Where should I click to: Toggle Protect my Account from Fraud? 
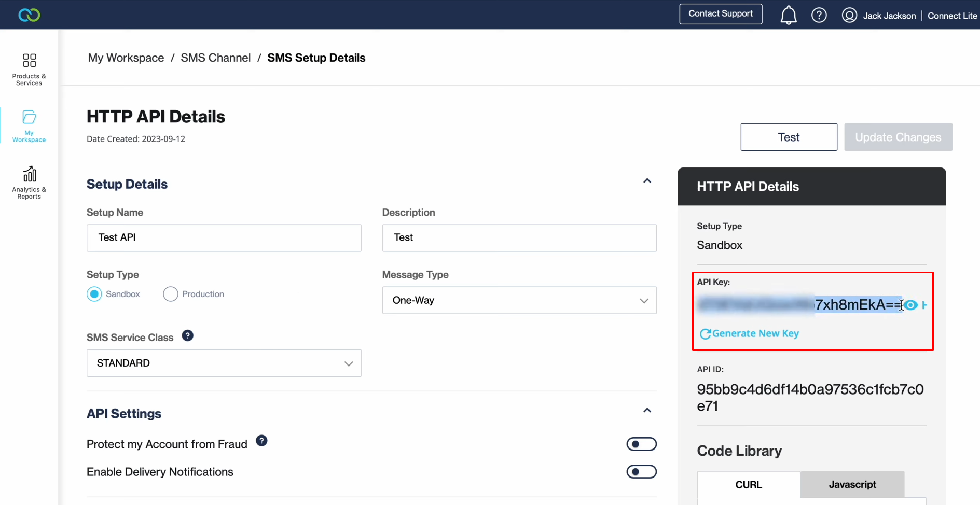point(642,444)
